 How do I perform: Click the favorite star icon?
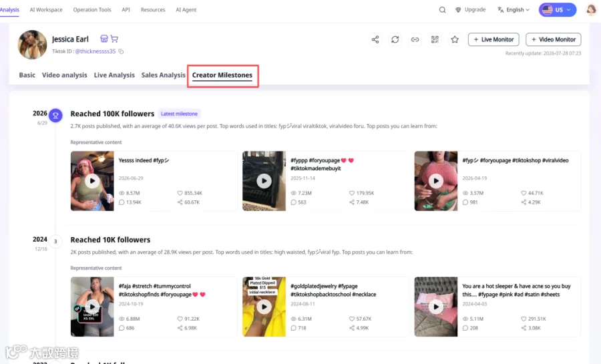point(455,39)
